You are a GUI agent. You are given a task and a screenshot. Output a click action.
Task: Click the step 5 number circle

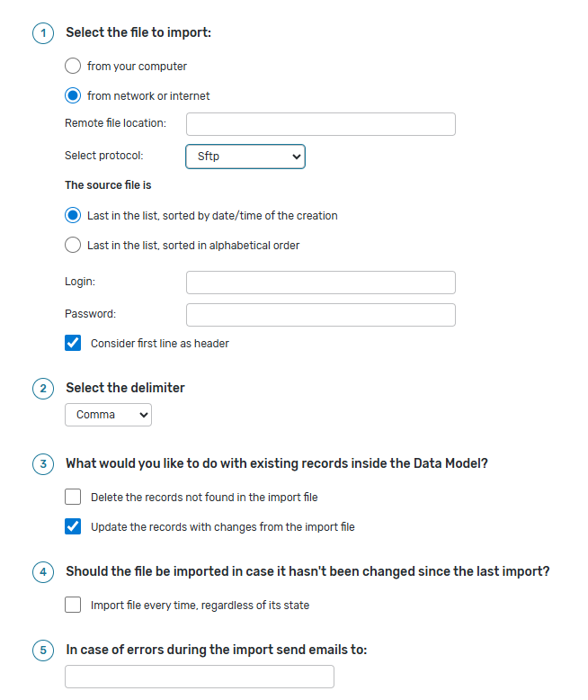(x=43, y=650)
